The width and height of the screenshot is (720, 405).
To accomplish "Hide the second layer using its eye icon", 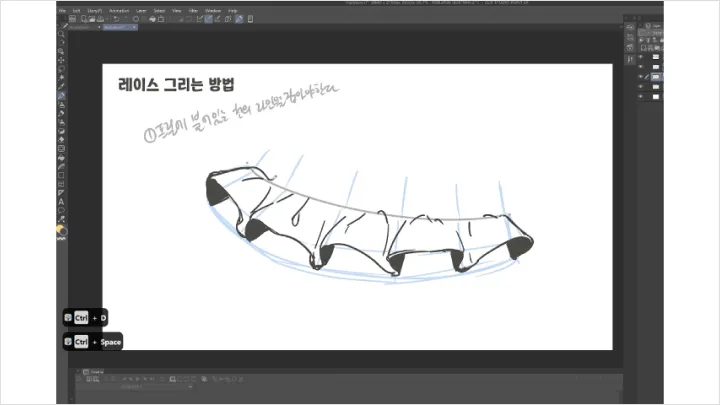I will coord(641,67).
